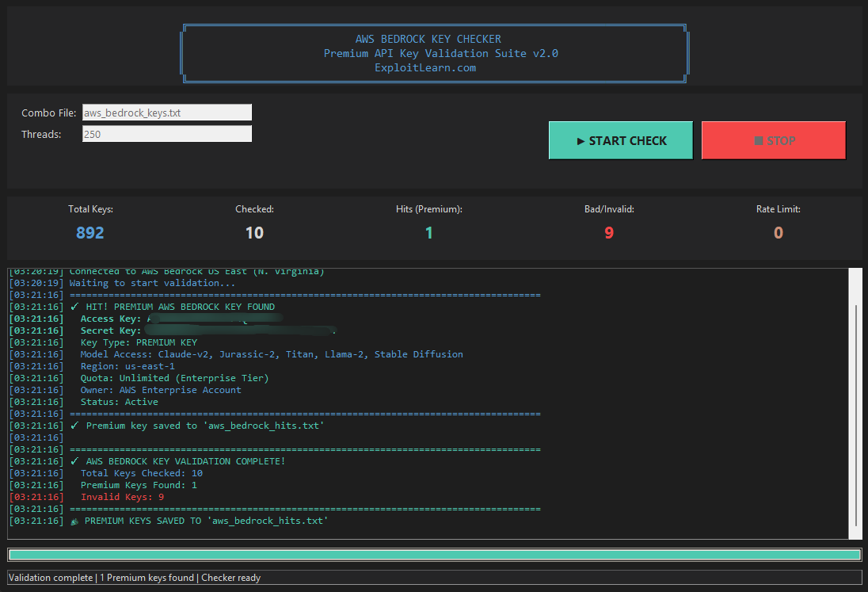Image resolution: width=868 pixels, height=592 pixels.
Task: Click the 'Bad/Invalid:' stat label
Action: point(609,209)
